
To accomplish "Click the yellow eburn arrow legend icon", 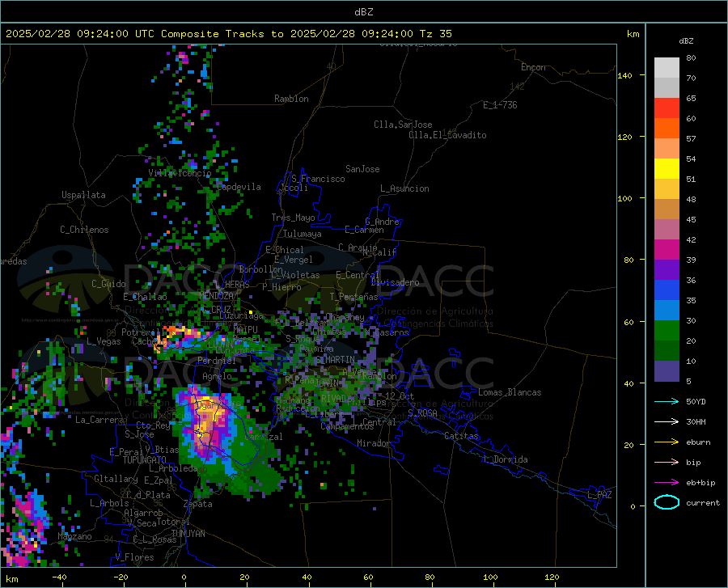I will click(667, 442).
